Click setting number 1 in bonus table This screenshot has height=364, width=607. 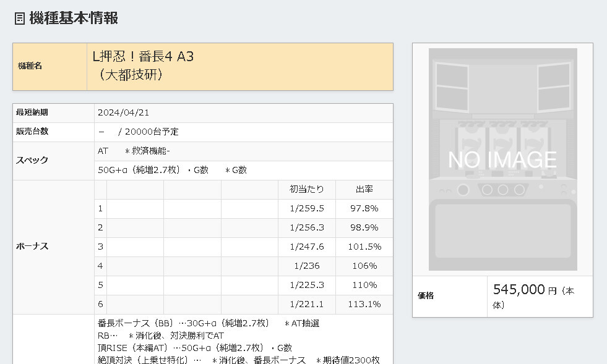(100, 208)
